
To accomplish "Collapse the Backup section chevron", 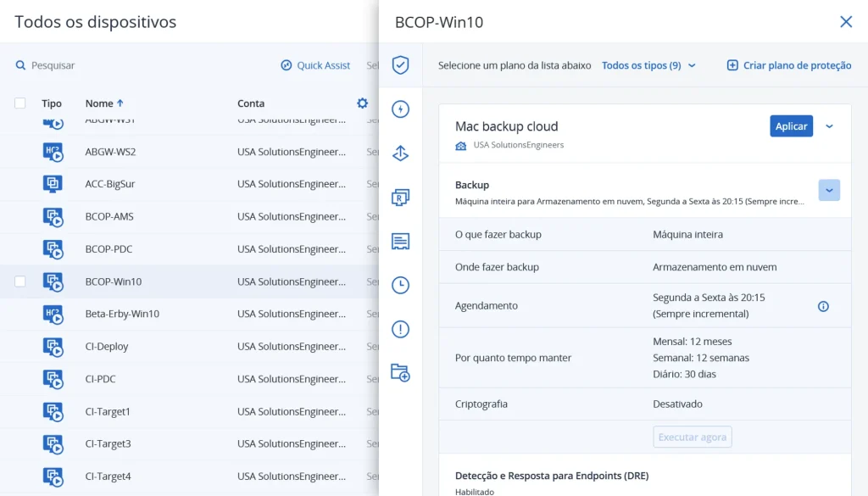I will pos(829,190).
